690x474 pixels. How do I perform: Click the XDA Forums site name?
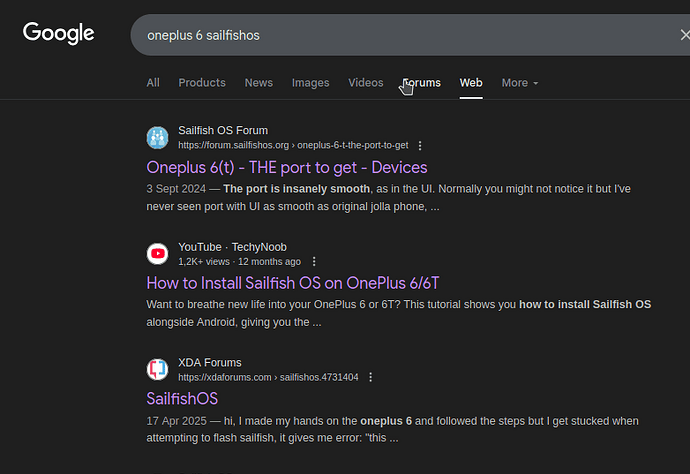(210, 363)
